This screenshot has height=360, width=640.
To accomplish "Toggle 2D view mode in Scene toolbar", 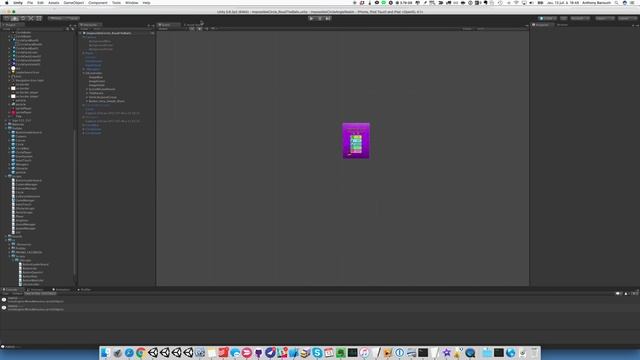I will pyautogui.click(x=192, y=29).
